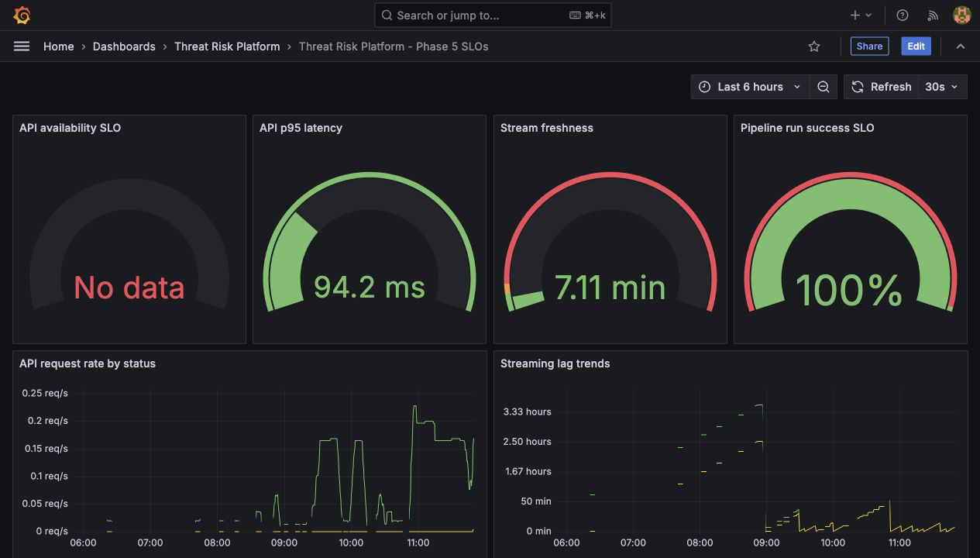Click the API p95 latency panel title

[301, 128]
